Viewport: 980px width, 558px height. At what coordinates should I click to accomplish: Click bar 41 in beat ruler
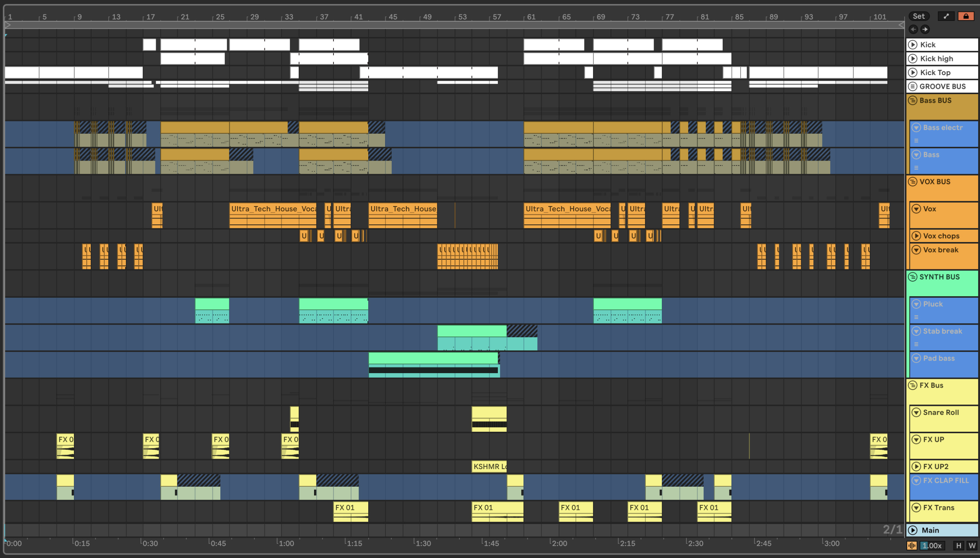(359, 17)
